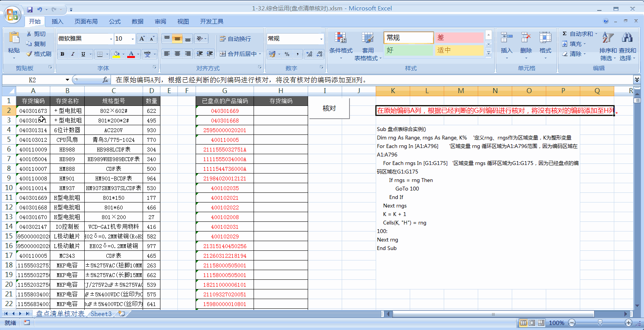
Task: Open the 插入 ribbon tab
Action: (x=57, y=22)
